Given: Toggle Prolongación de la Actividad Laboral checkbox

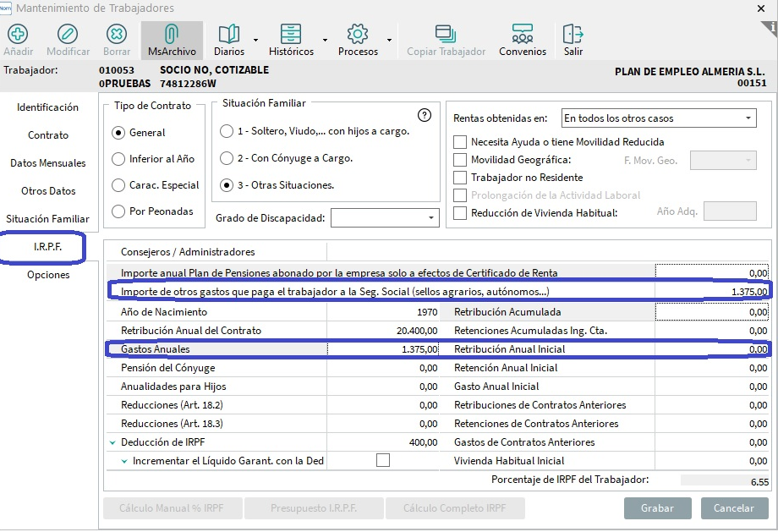Looking at the screenshot, I should point(460,195).
